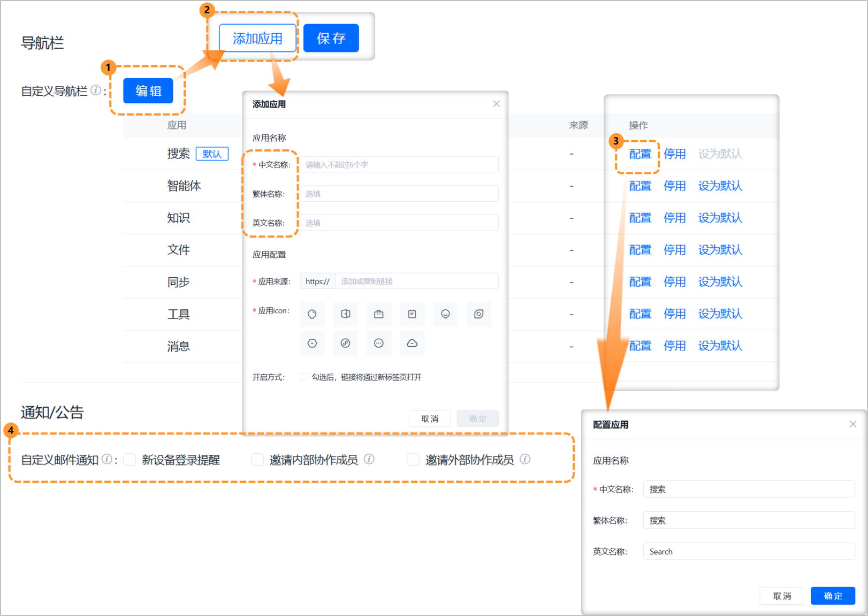Choose the circled link app icon
This screenshot has height=616, width=868.
pyautogui.click(x=345, y=344)
